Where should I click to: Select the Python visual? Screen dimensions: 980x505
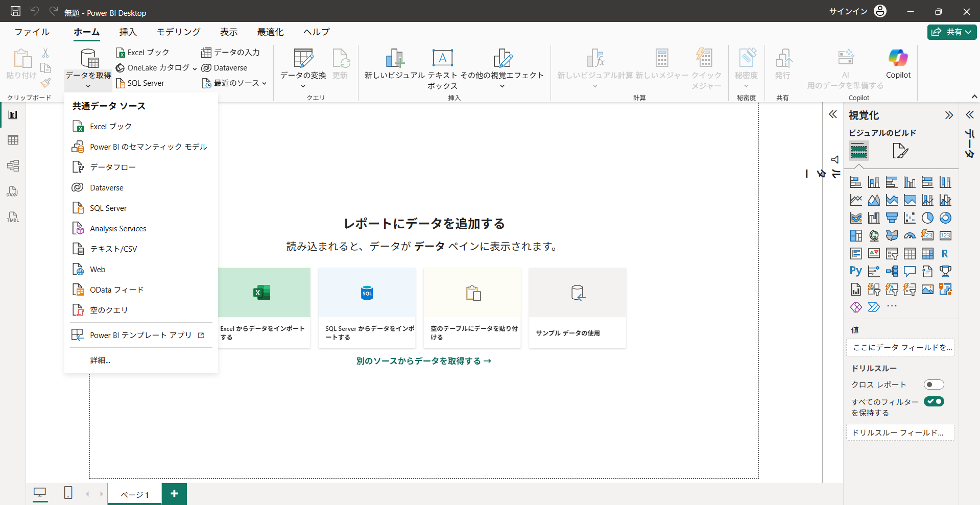856,271
